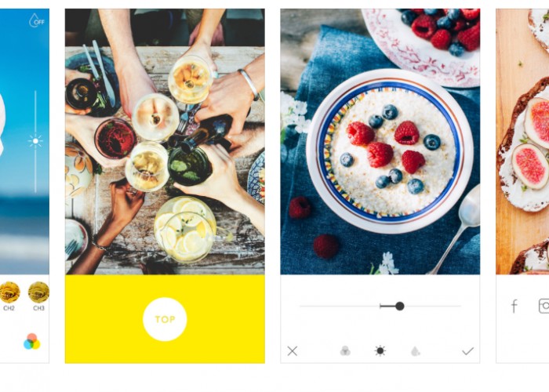Open the color filters circles icon

click(x=32, y=342)
